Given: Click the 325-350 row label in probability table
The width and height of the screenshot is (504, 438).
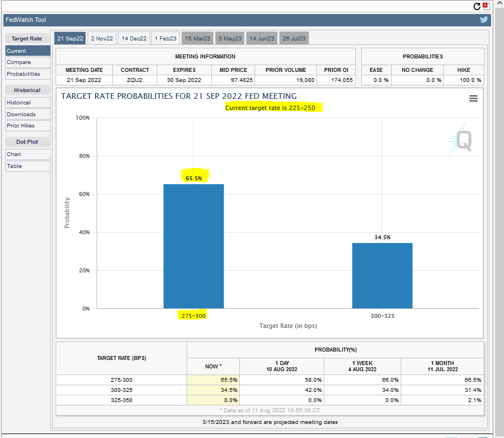Looking at the screenshot, I should click(121, 400).
